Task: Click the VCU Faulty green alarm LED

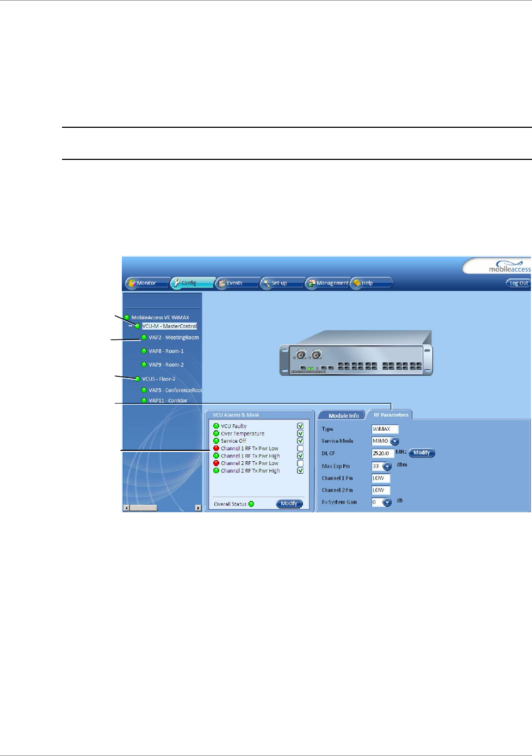Action: (216, 426)
